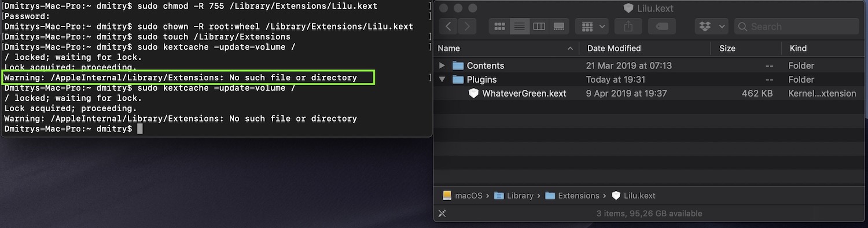This screenshot has height=228, width=868.
Task: Click the Terminal cursor at the prompt
Action: 139,128
